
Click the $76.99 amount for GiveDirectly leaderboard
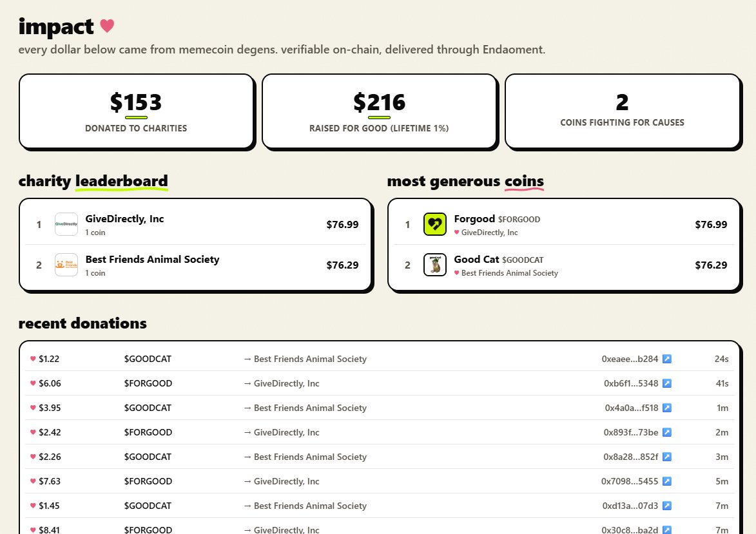click(x=342, y=224)
